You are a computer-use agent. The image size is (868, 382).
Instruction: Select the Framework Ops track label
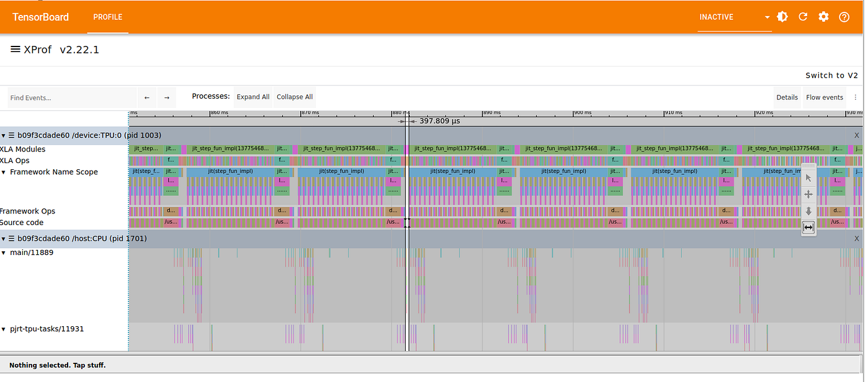(x=27, y=211)
